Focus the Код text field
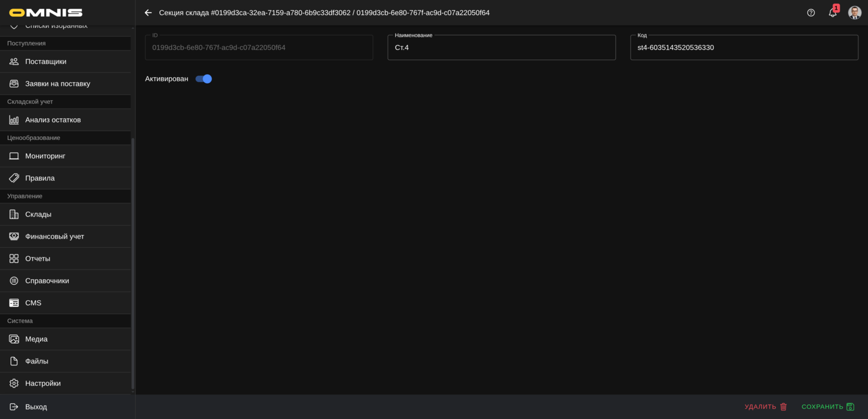Viewport: 868px width, 419px height. (744, 48)
